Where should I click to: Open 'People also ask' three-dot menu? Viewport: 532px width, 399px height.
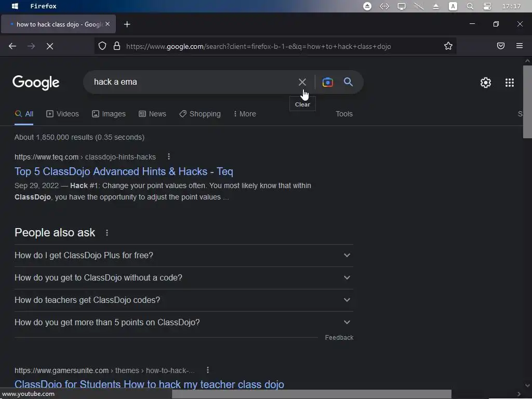click(x=107, y=233)
